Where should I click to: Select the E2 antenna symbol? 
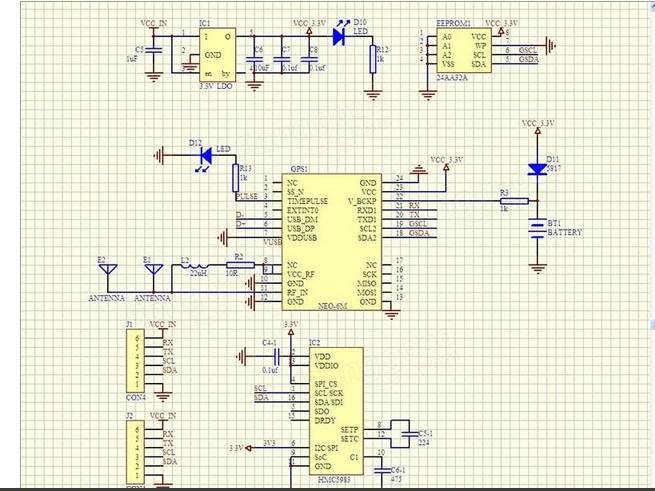click(x=111, y=273)
